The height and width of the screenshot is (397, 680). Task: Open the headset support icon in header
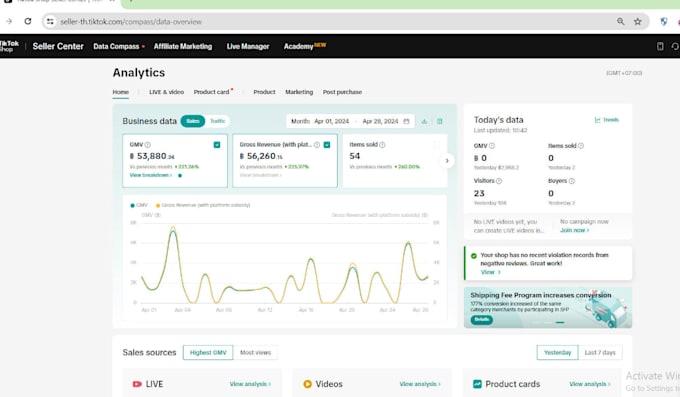(675, 46)
